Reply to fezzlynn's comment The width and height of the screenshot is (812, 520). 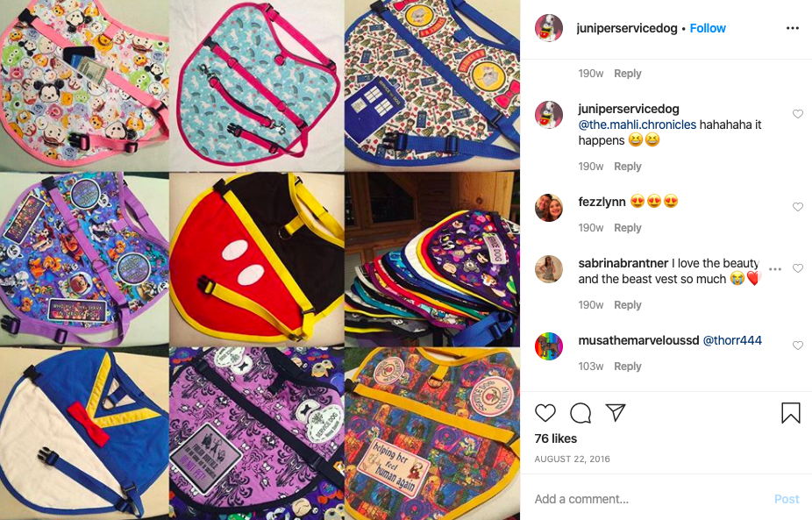tap(628, 227)
